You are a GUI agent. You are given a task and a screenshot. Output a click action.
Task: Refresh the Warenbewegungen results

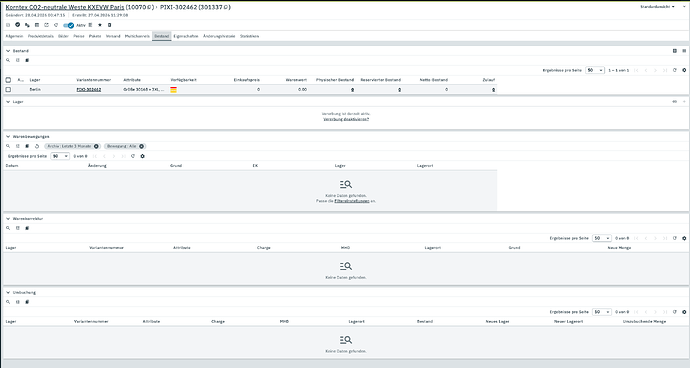(x=133, y=156)
